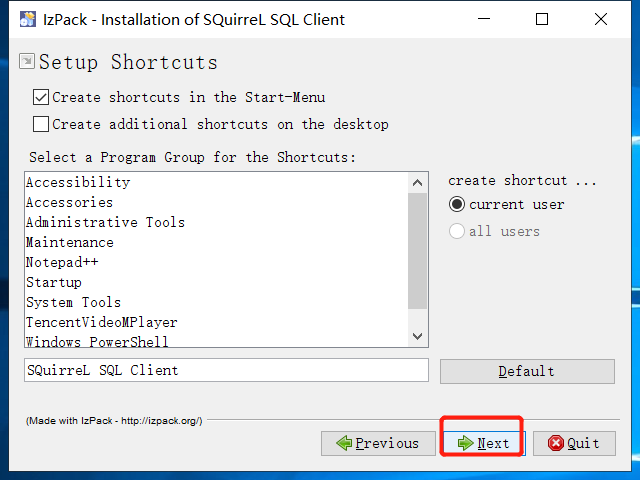This screenshot has height=480, width=640.
Task: Maximize the installer window
Action: tap(542, 19)
